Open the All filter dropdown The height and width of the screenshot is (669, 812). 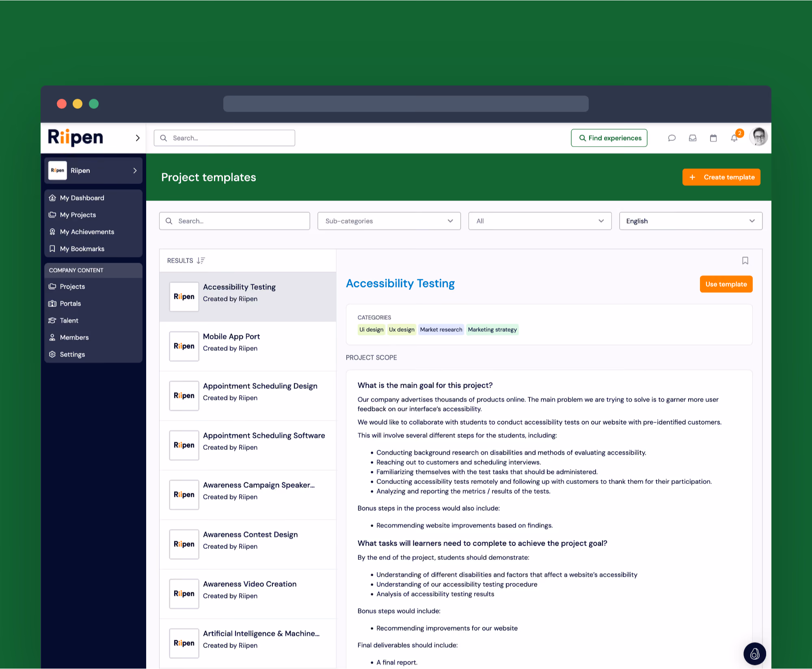coord(540,221)
